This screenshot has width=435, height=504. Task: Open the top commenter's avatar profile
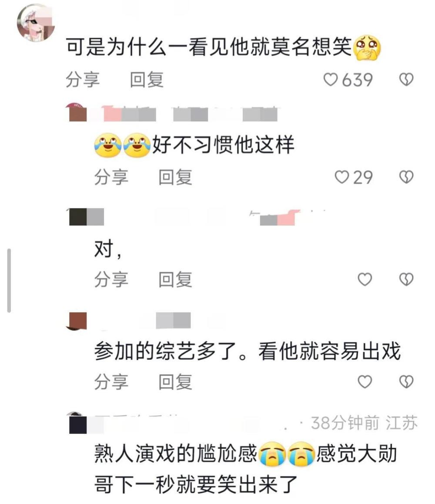[x=36, y=23]
